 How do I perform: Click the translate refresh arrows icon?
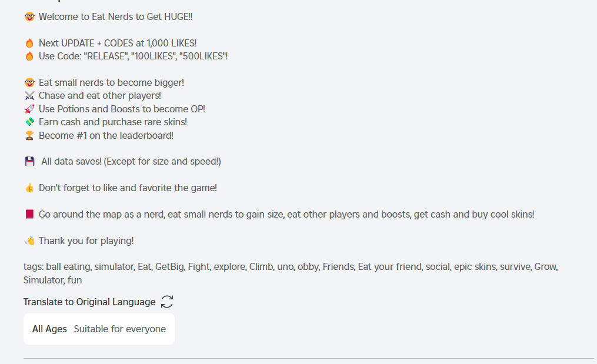coord(166,301)
